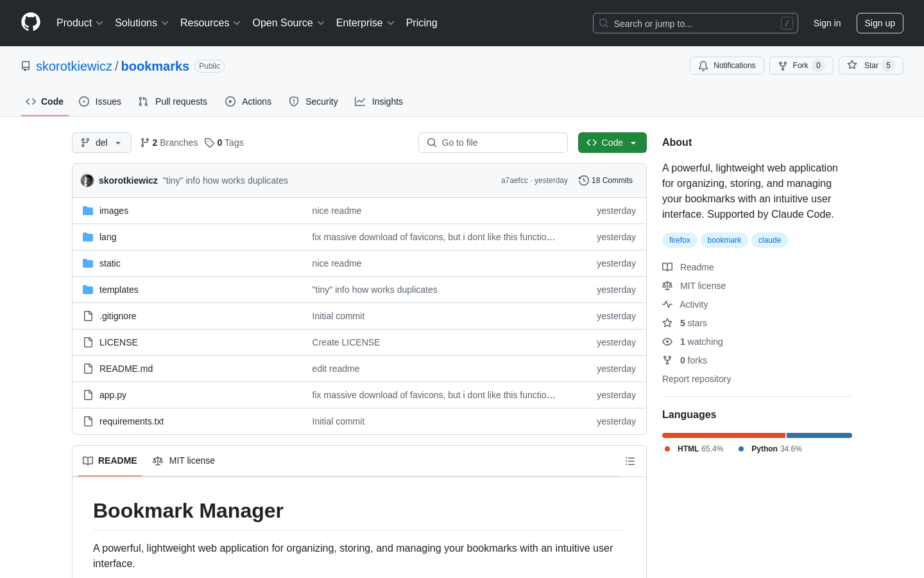The height and width of the screenshot is (578, 924).
Task: Click the repository icon beside skorotkiewicz
Action: [26, 66]
